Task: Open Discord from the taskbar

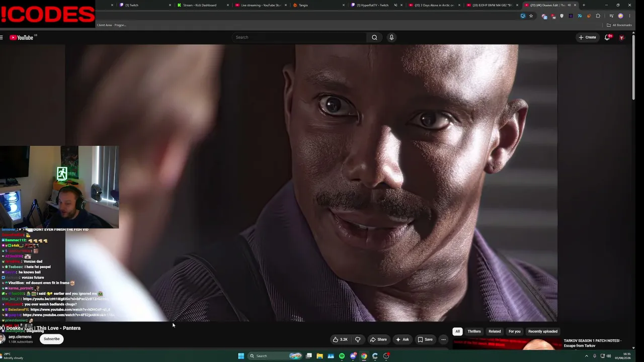Action: [x=353, y=356]
